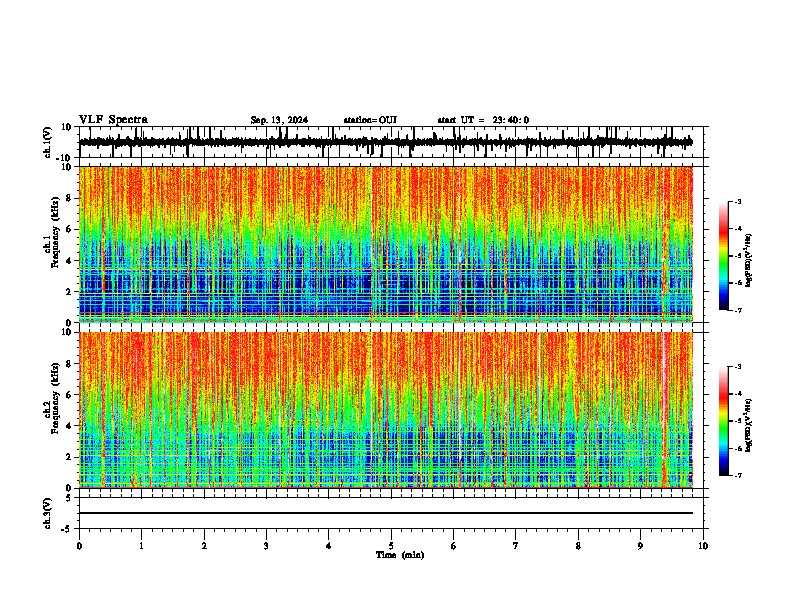Click the "Time (min)" x-axis label
792x612 pixels.
[x=400, y=555]
